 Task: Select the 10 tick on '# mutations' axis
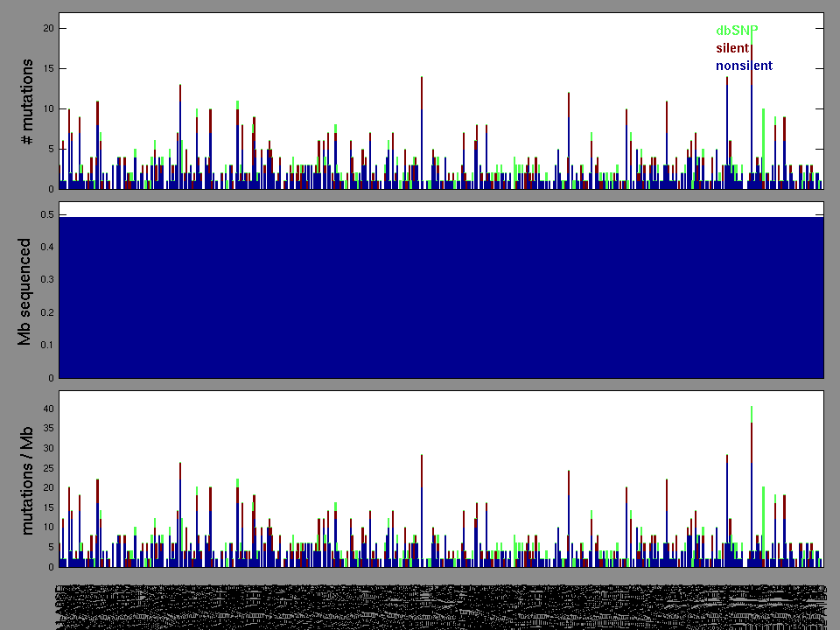click(49, 109)
